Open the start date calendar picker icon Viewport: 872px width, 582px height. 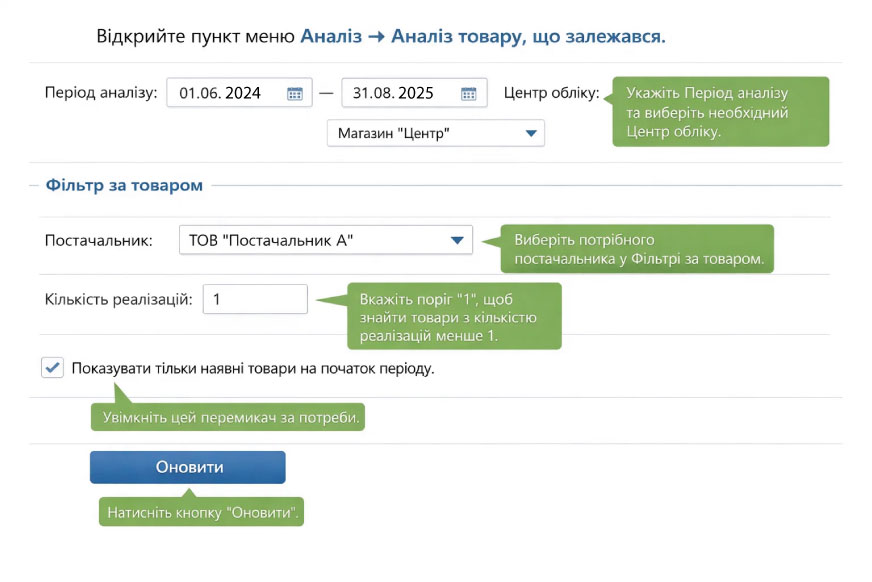coord(295,94)
